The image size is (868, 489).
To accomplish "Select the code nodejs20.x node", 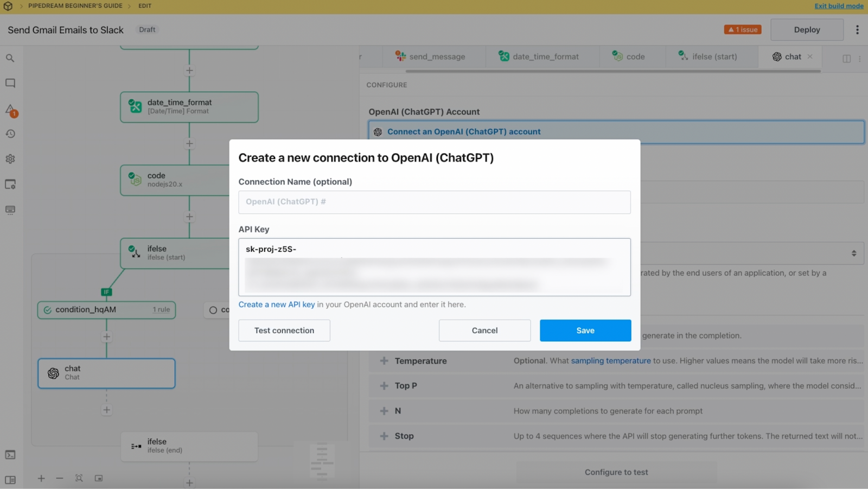I will pos(175,180).
